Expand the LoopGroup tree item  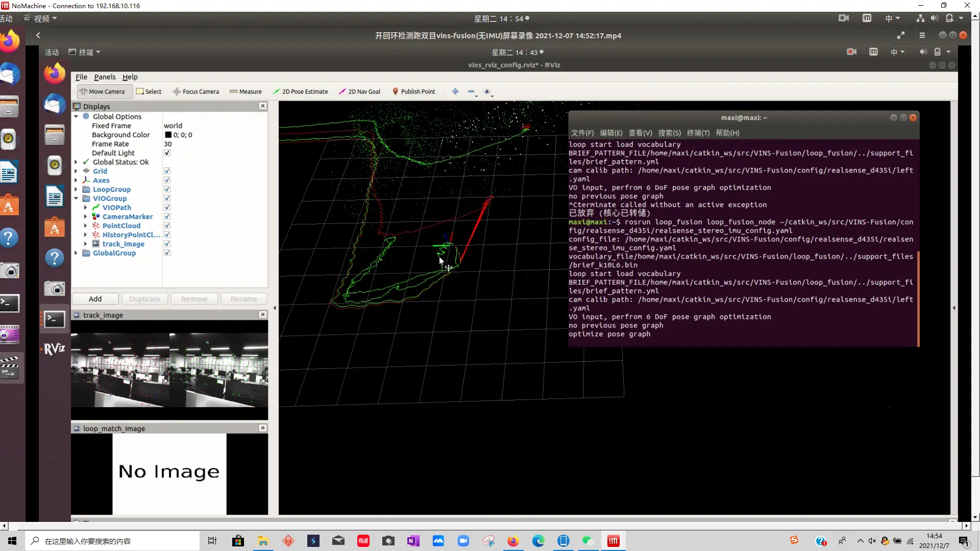coord(76,190)
